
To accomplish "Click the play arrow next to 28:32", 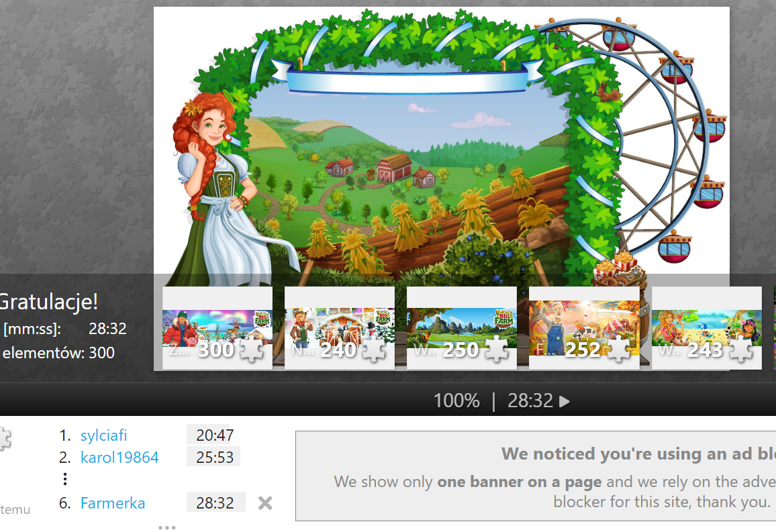I will pos(564,401).
